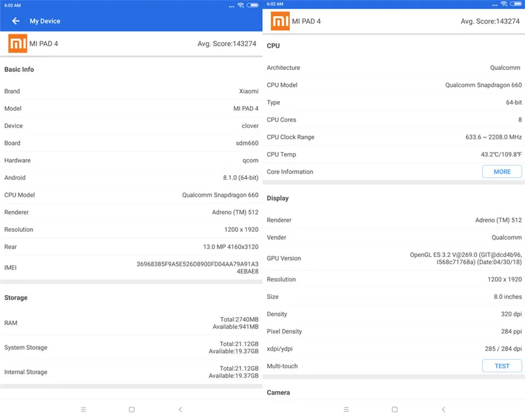525x420 pixels.
Task: Select the System Storage row
Action: [x=131, y=348]
